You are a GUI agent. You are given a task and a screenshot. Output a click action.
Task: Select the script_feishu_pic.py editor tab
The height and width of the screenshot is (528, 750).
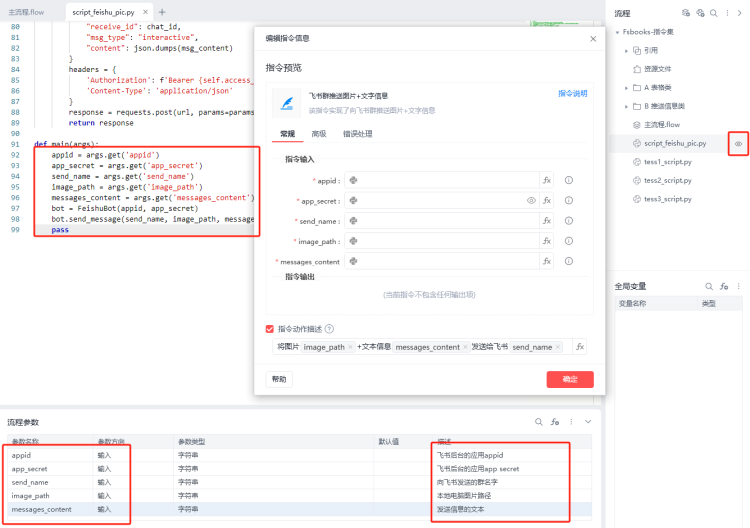pyautogui.click(x=103, y=12)
